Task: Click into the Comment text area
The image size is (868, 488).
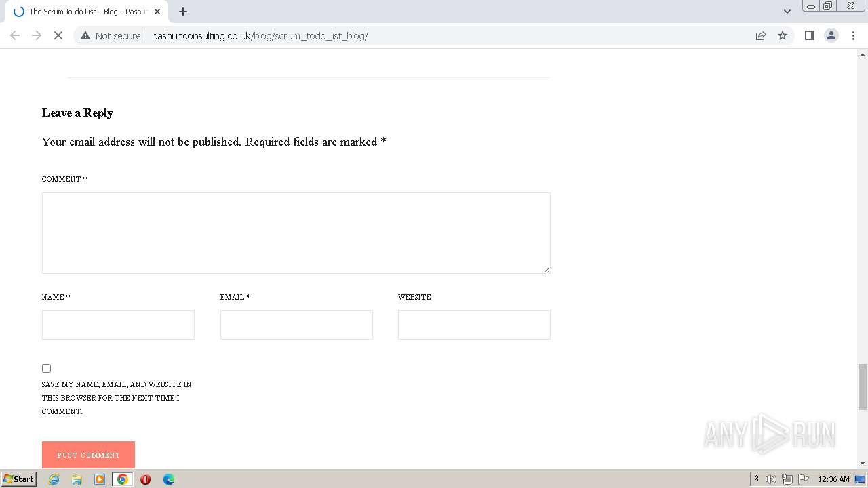Action: 296,233
